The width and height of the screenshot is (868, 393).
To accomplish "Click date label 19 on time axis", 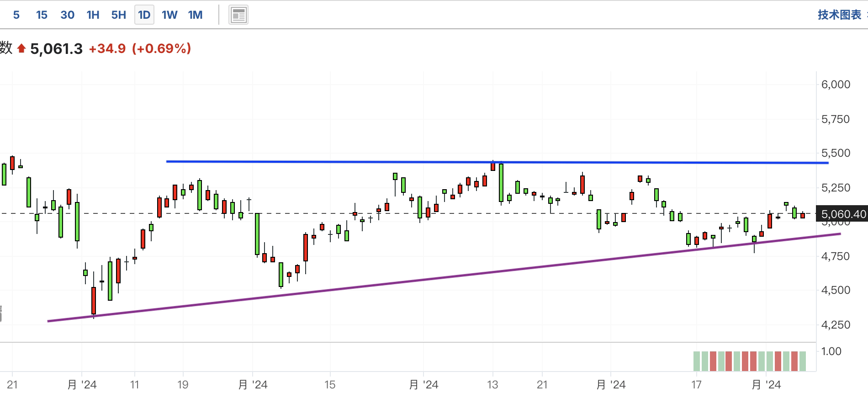I will click(x=183, y=385).
